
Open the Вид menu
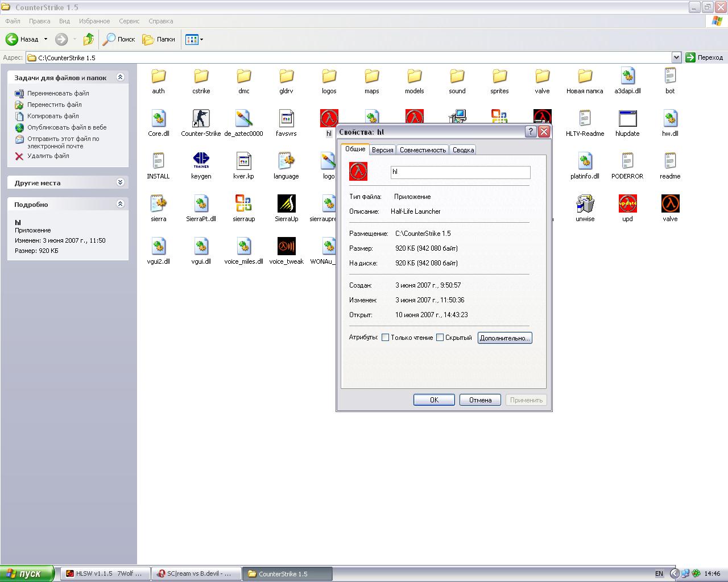pos(64,21)
